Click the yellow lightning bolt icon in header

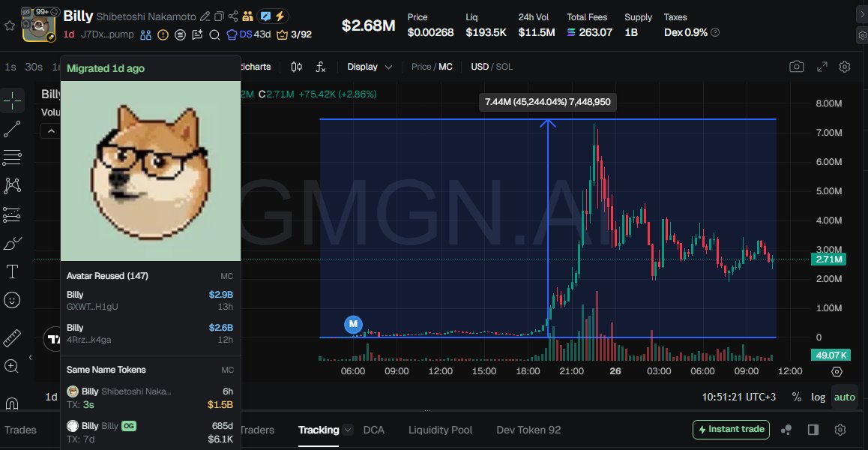[280, 16]
